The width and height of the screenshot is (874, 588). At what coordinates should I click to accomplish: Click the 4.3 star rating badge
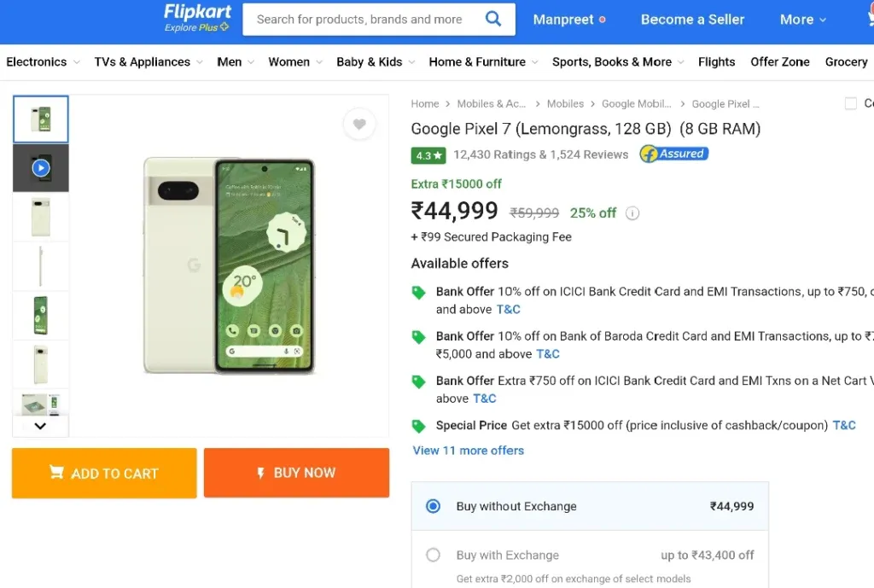(428, 155)
